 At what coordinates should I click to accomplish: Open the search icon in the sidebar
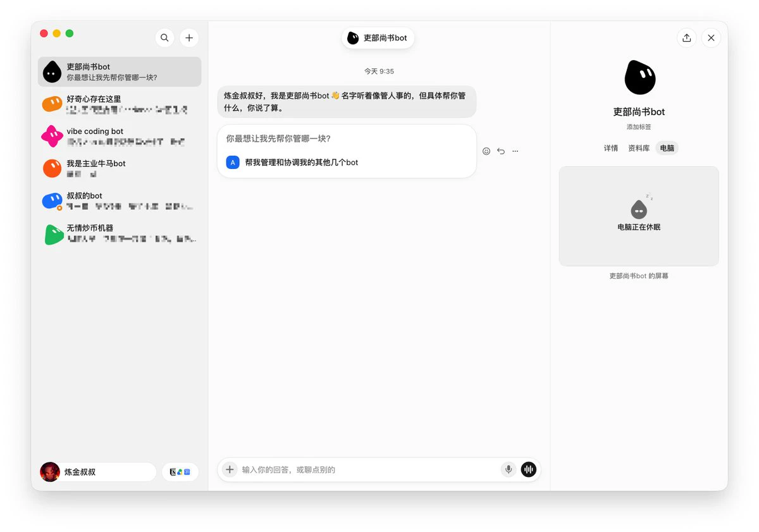coord(164,38)
